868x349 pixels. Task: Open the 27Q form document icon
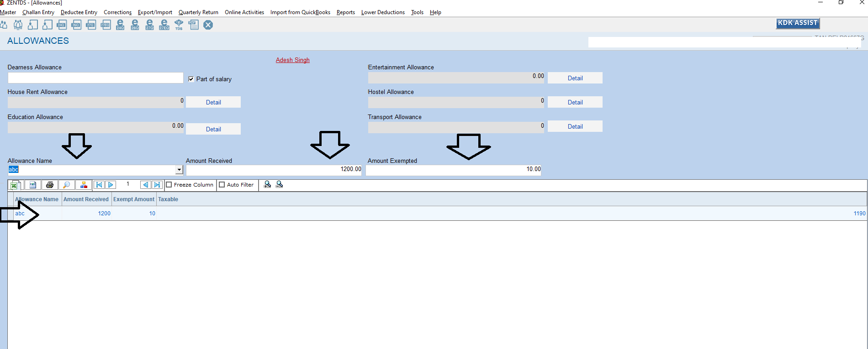(91, 25)
